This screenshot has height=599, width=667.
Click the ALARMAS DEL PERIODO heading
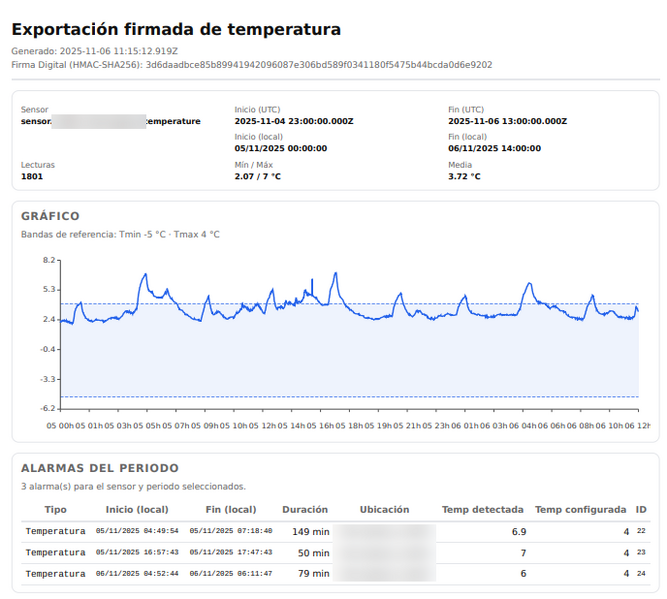click(x=100, y=468)
